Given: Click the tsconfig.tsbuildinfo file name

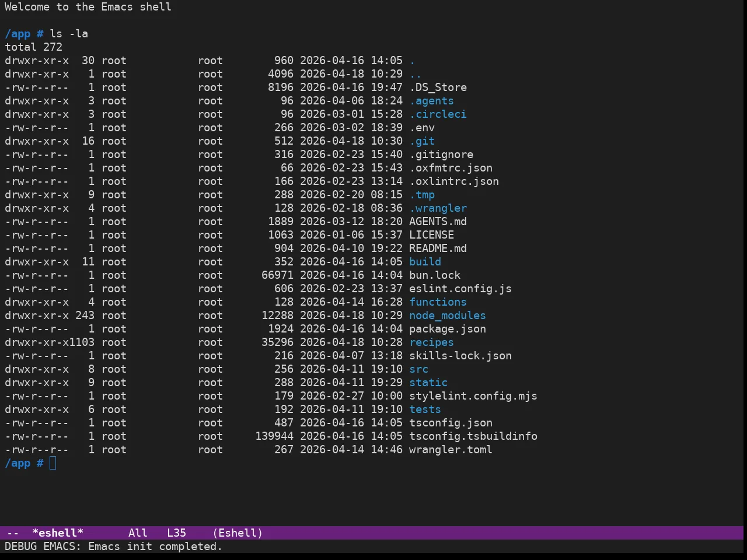Looking at the screenshot, I should [x=473, y=436].
